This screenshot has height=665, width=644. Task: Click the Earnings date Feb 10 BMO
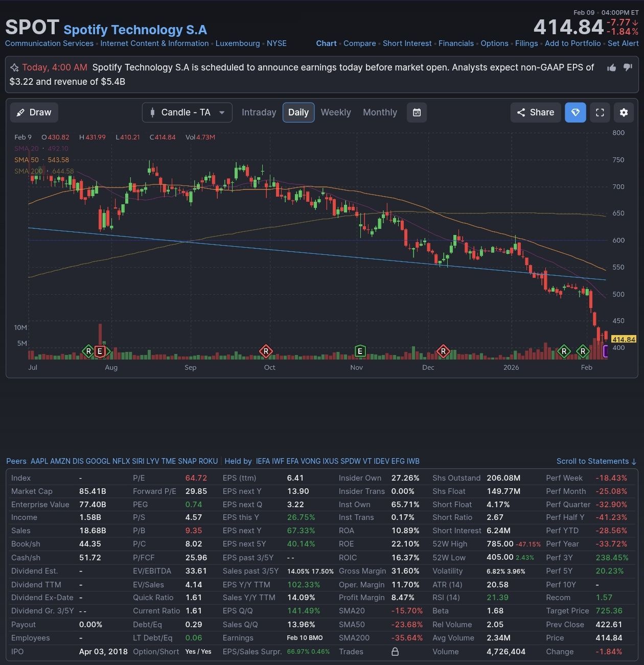tap(305, 638)
